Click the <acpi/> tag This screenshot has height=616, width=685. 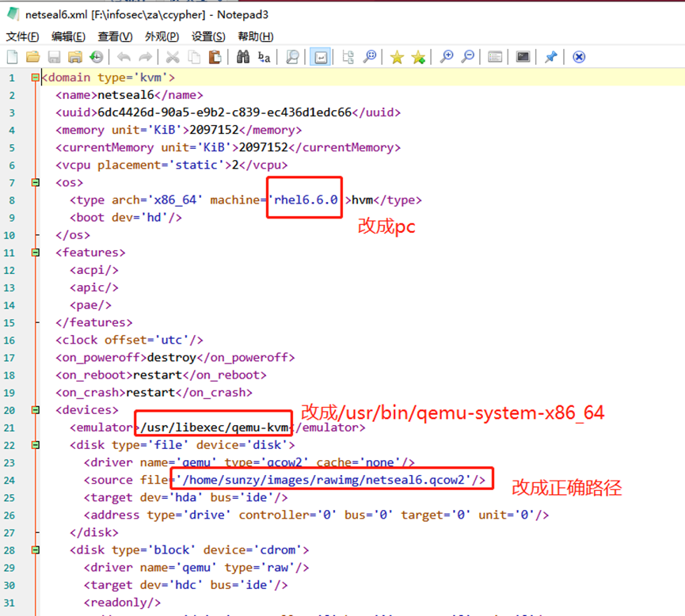(x=94, y=270)
